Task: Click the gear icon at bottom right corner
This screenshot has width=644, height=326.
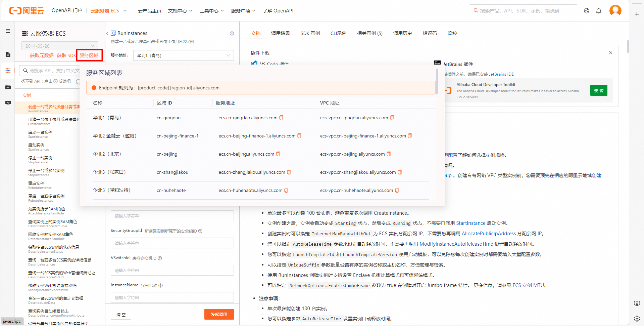Action: coord(637,318)
